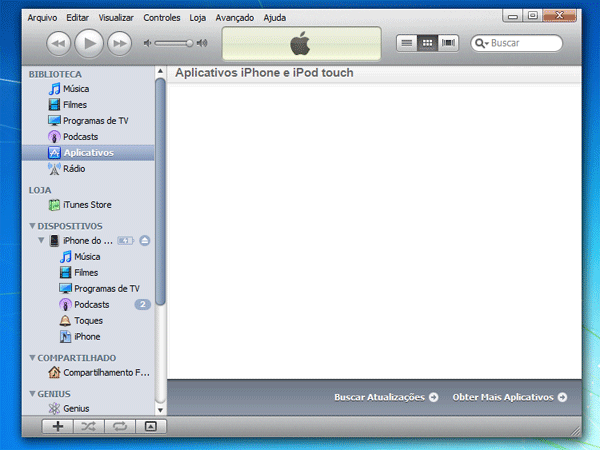600x450 pixels.
Task: Eject the iPhone device
Action: pos(145,240)
